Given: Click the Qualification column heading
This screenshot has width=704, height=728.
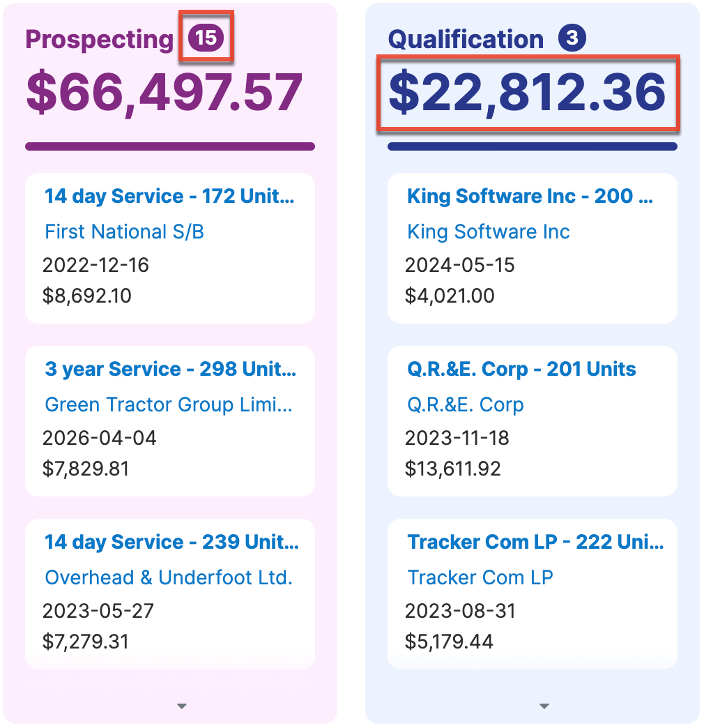Looking at the screenshot, I should tap(466, 39).
